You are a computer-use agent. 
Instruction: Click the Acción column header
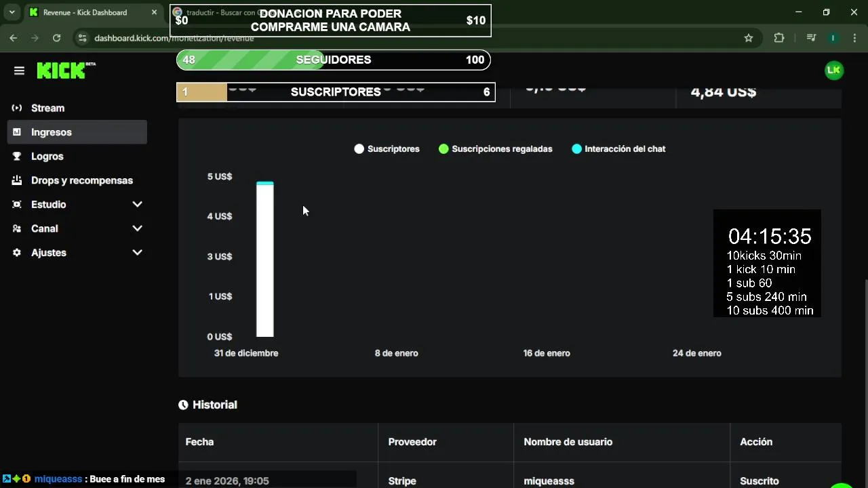coord(756,442)
